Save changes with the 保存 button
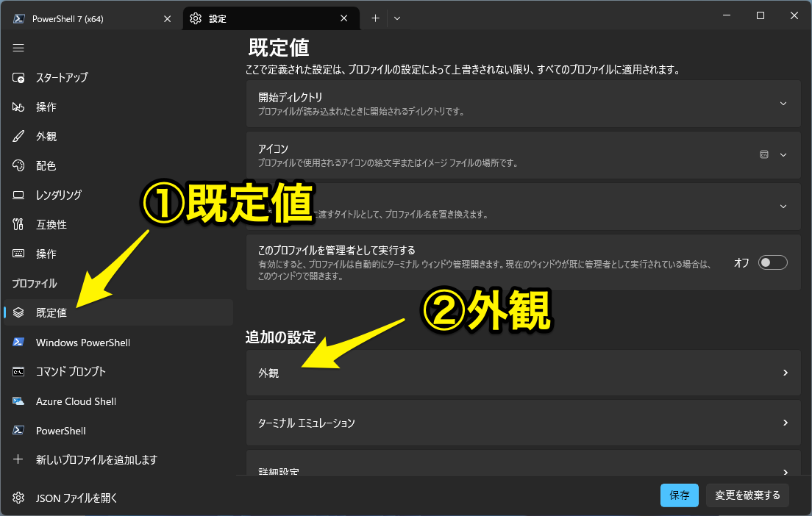 [x=679, y=495]
